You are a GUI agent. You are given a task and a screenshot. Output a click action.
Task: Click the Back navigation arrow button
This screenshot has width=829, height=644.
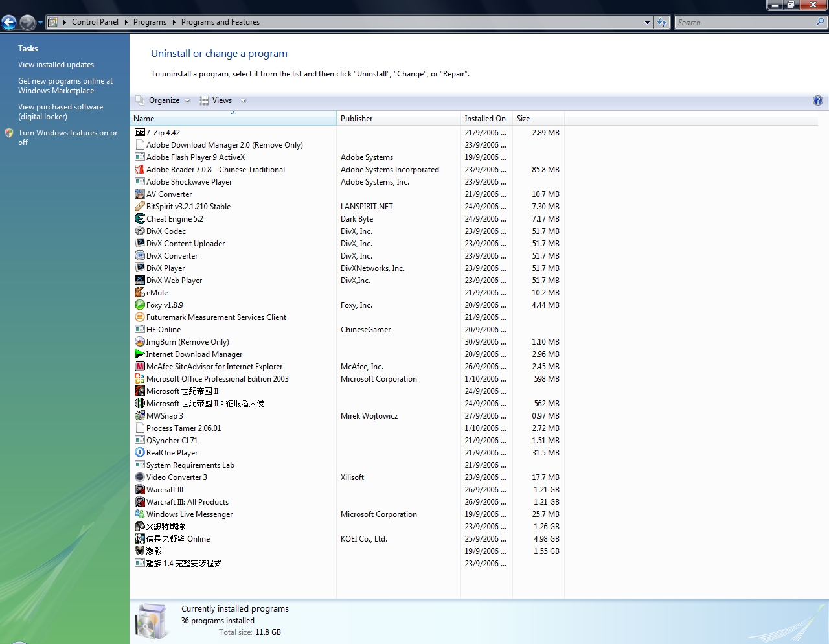pyautogui.click(x=9, y=23)
